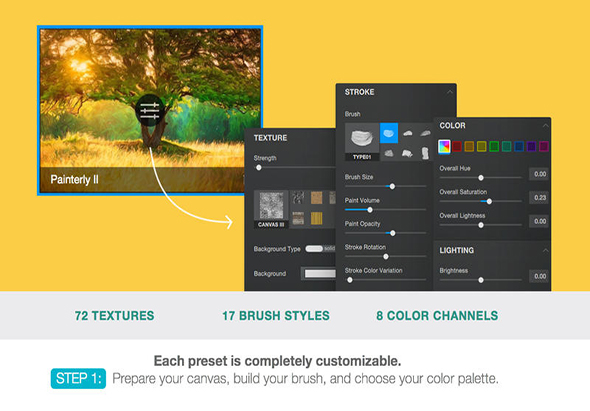Pick the last brush shape in top row
Screen dimensions: 590x411
425,133
